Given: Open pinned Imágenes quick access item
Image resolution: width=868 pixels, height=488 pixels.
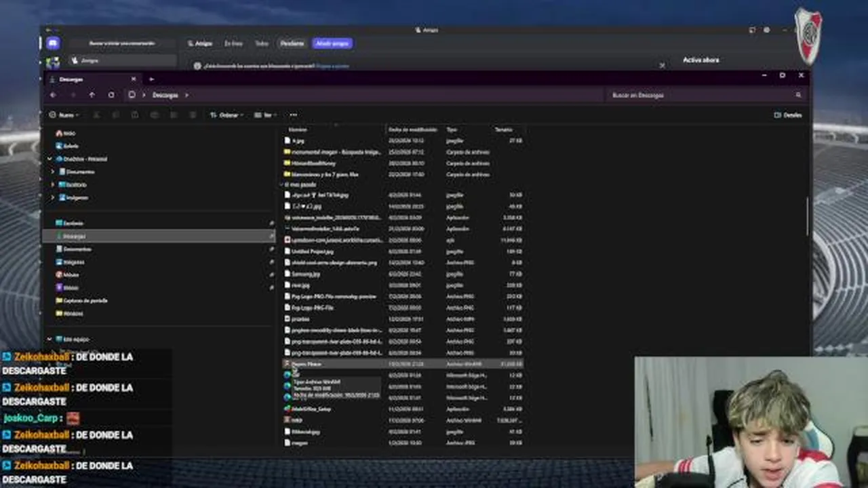Looking at the screenshot, I should click(x=70, y=262).
